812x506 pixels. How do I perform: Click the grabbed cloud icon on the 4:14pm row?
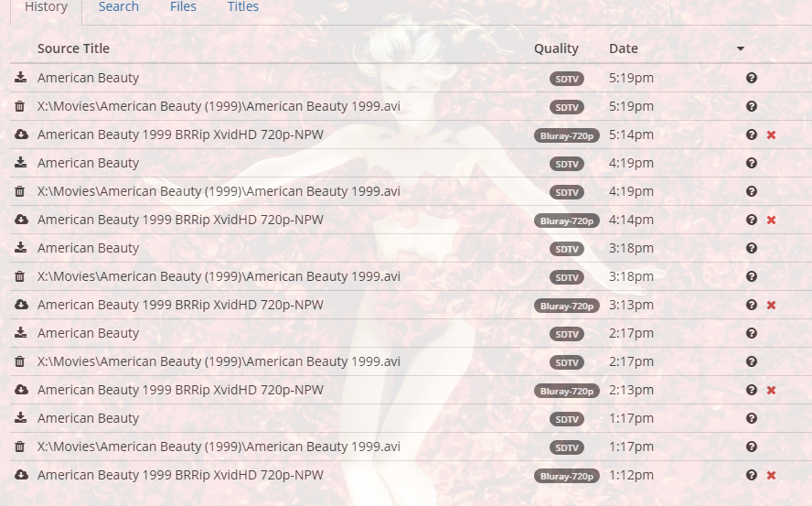[x=21, y=220]
